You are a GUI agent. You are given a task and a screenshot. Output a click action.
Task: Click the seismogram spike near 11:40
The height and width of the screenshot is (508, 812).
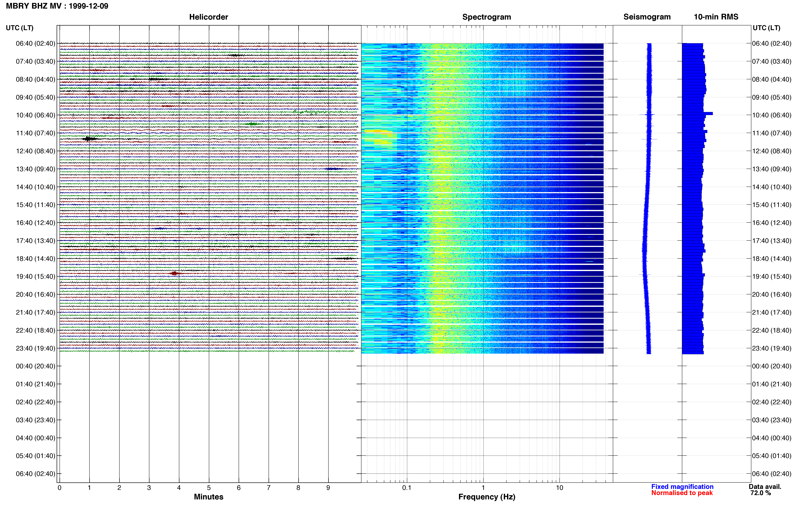click(x=649, y=139)
